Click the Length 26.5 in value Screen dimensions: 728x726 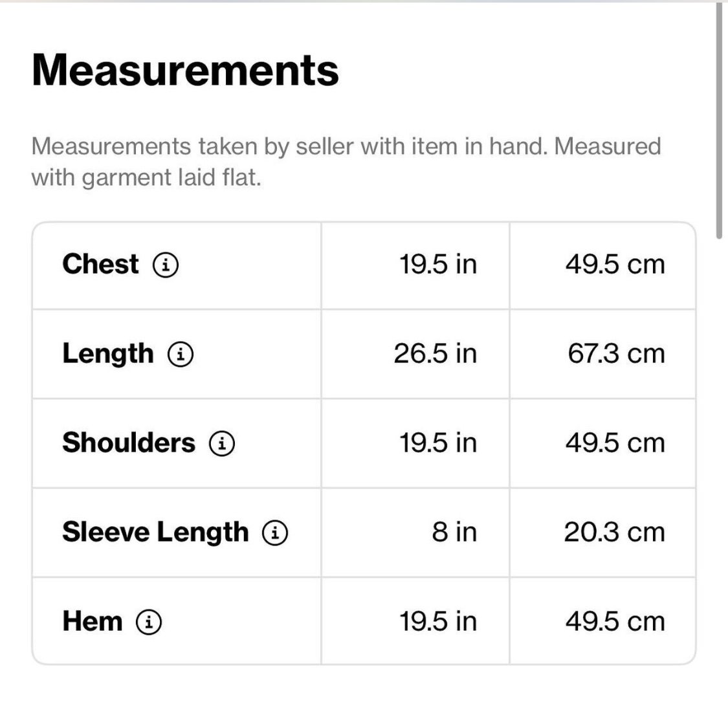pos(435,354)
